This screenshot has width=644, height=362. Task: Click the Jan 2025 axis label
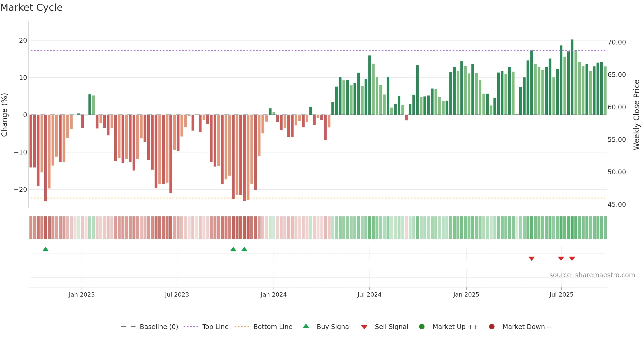click(x=466, y=294)
